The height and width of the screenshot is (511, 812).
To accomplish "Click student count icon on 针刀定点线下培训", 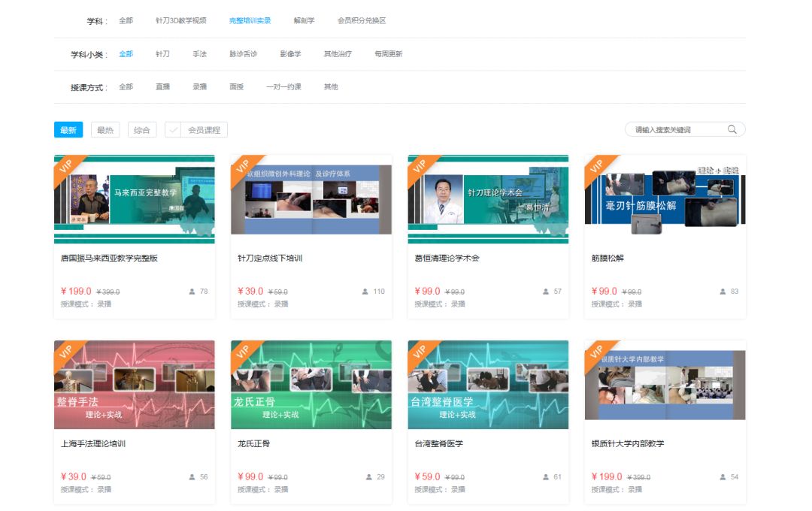I will point(365,292).
